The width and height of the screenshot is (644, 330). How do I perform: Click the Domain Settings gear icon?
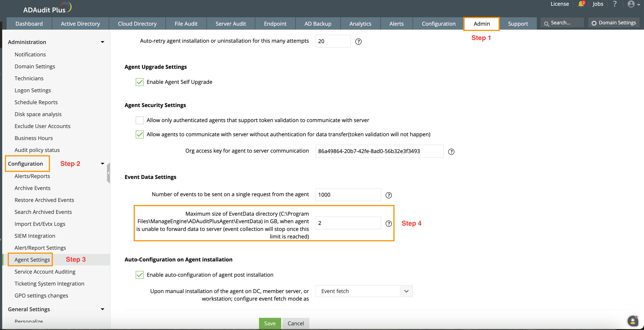pos(594,23)
